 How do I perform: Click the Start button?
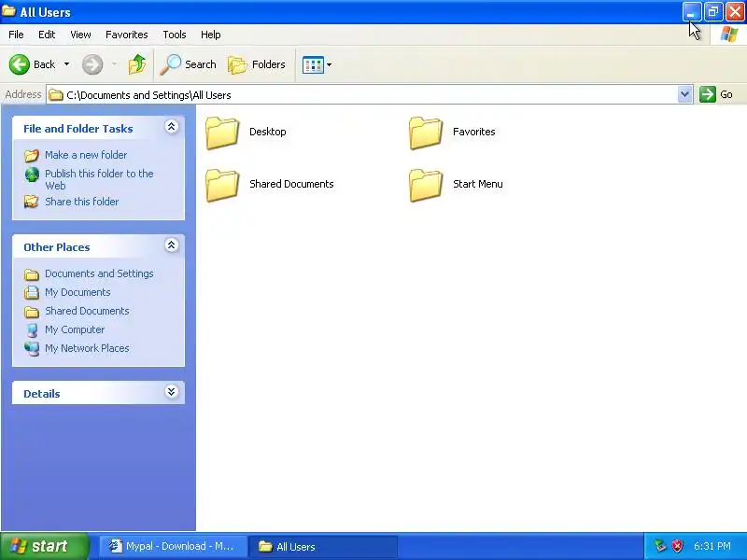(x=45, y=546)
